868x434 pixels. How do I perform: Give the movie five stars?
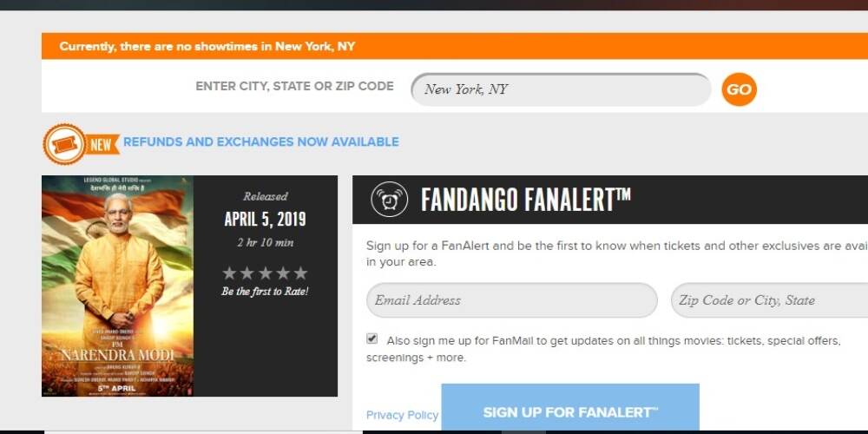(x=300, y=273)
